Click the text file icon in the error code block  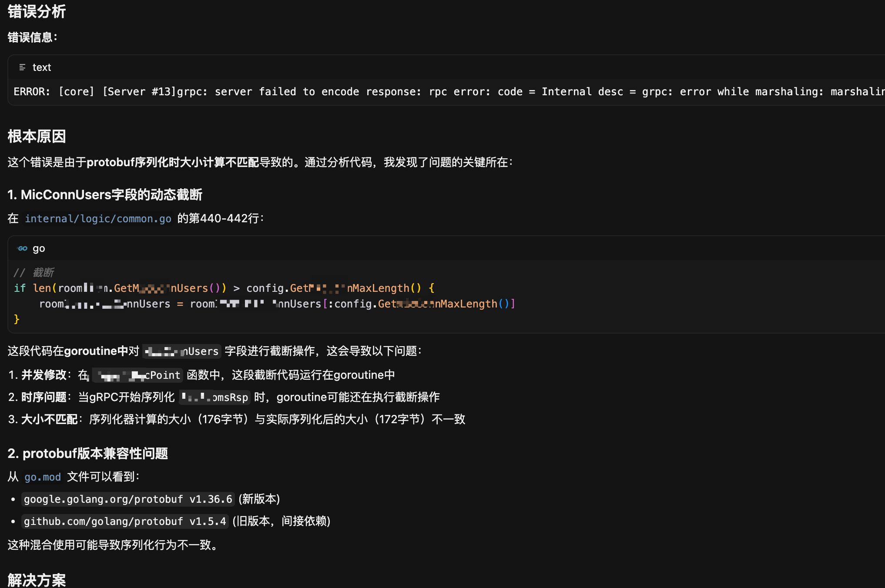(22, 67)
